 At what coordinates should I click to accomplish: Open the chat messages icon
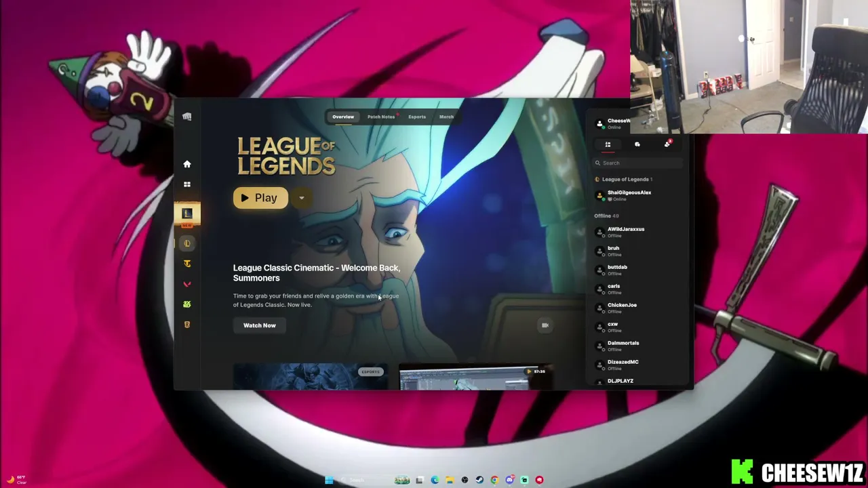point(637,144)
